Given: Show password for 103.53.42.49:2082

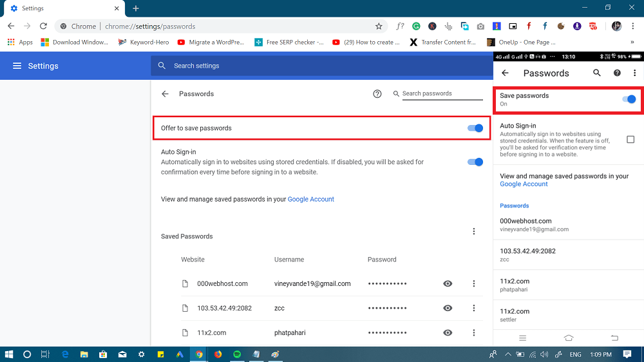Looking at the screenshot, I should (x=448, y=308).
